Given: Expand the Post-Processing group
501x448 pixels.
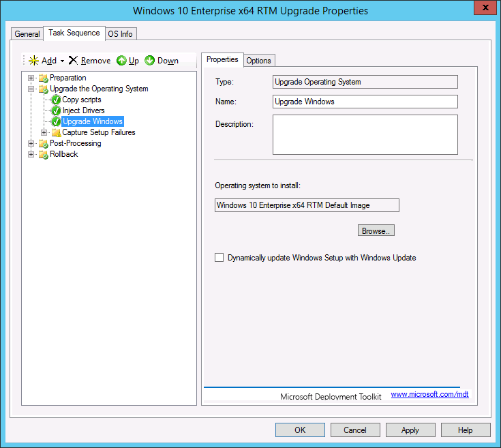Looking at the screenshot, I should click(31, 143).
